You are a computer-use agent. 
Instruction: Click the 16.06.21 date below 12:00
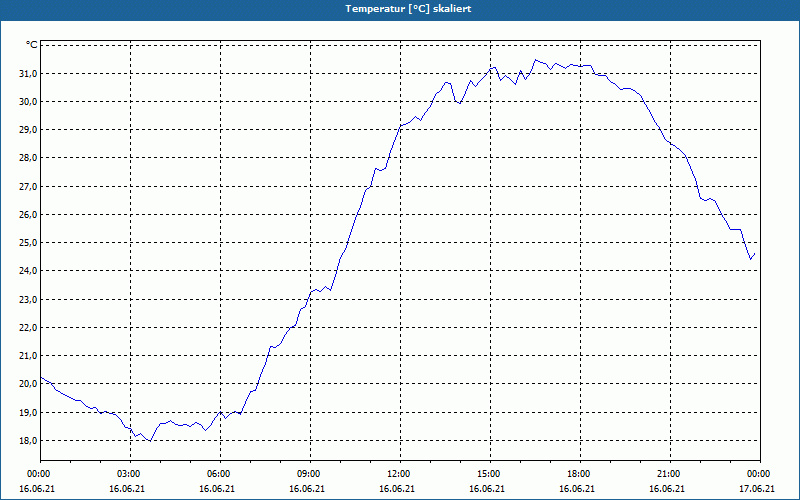pos(397,489)
